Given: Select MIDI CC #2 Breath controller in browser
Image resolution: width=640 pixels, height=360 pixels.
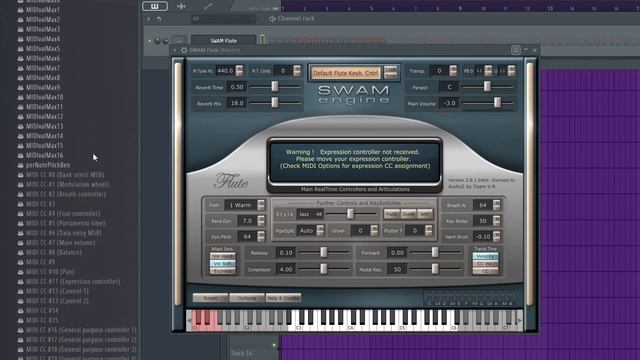Looking at the screenshot, I should (x=66, y=194).
